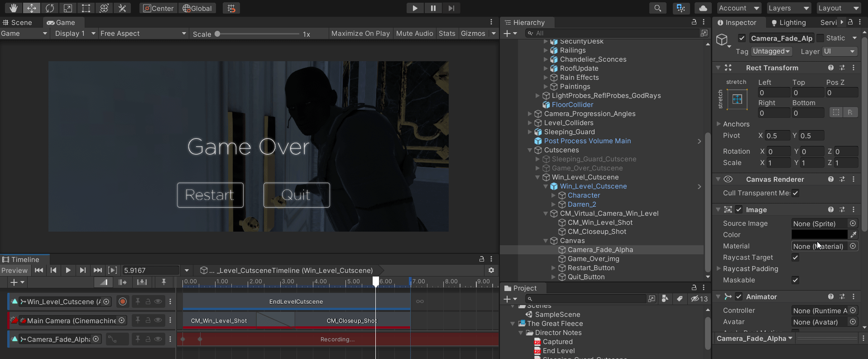Toggle Maskable checkbox
This screenshot has height=359, width=868.
pos(796,280)
